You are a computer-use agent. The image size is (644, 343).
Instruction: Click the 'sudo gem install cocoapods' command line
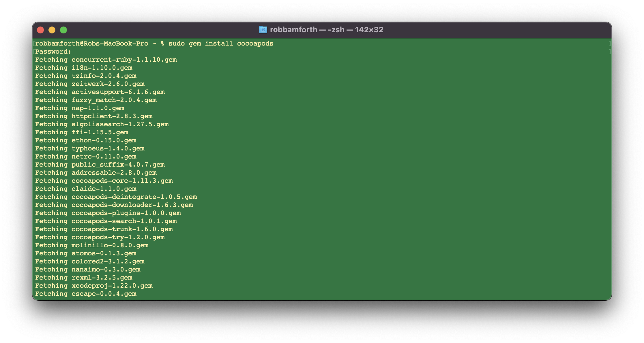(x=154, y=44)
